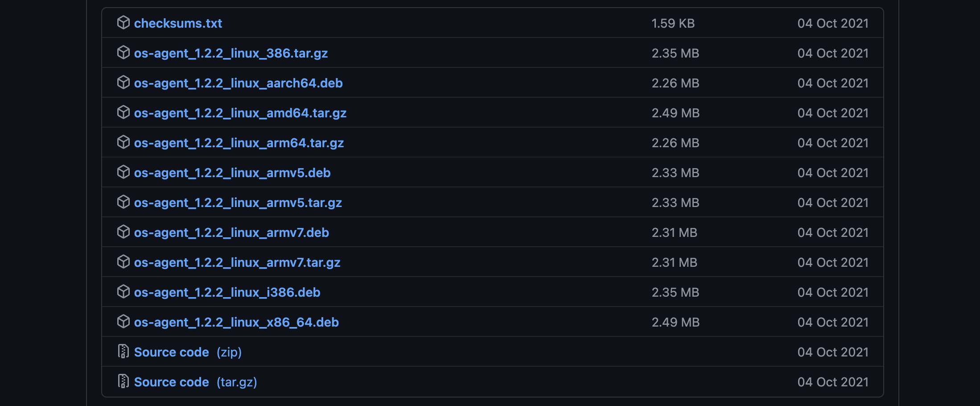Click package icon beside linux_i386.deb asset
Screen dimensions: 980x406
coord(123,291)
